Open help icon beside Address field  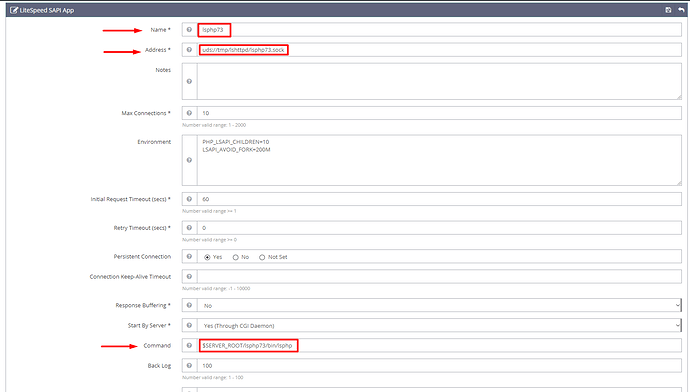pyautogui.click(x=189, y=50)
